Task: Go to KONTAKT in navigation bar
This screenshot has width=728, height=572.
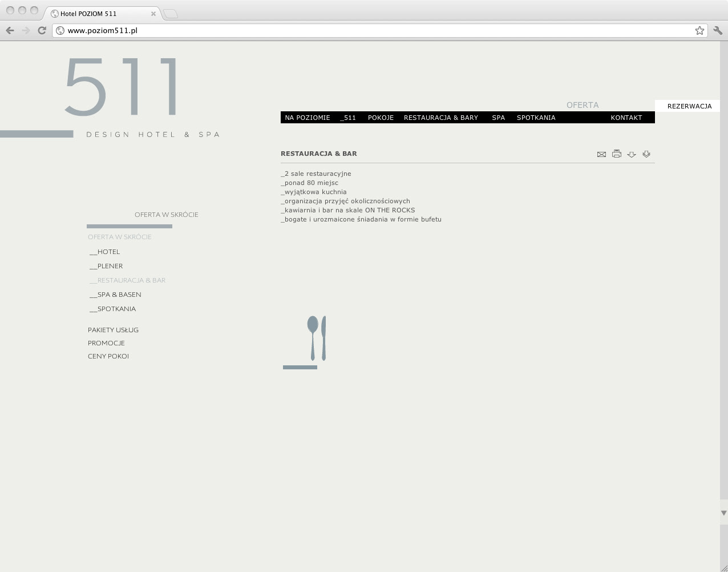Action: coord(626,118)
